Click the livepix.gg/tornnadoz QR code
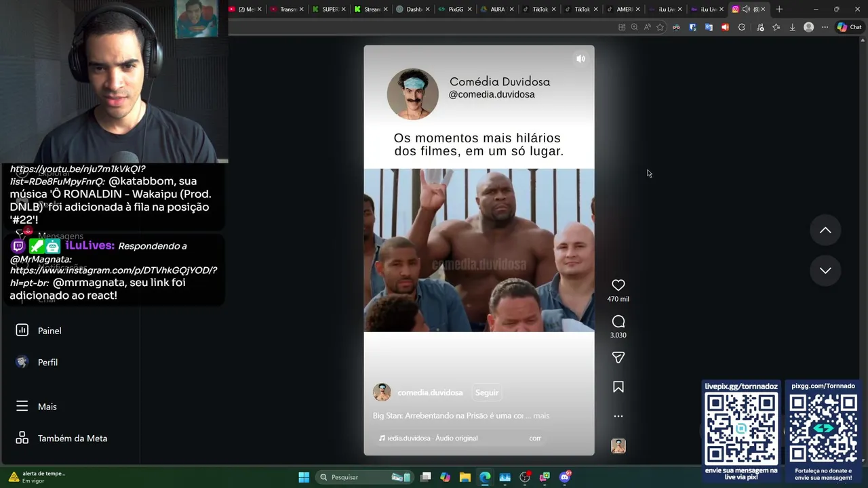The width and height of the screenshot is (868, 488). (741, 428)
